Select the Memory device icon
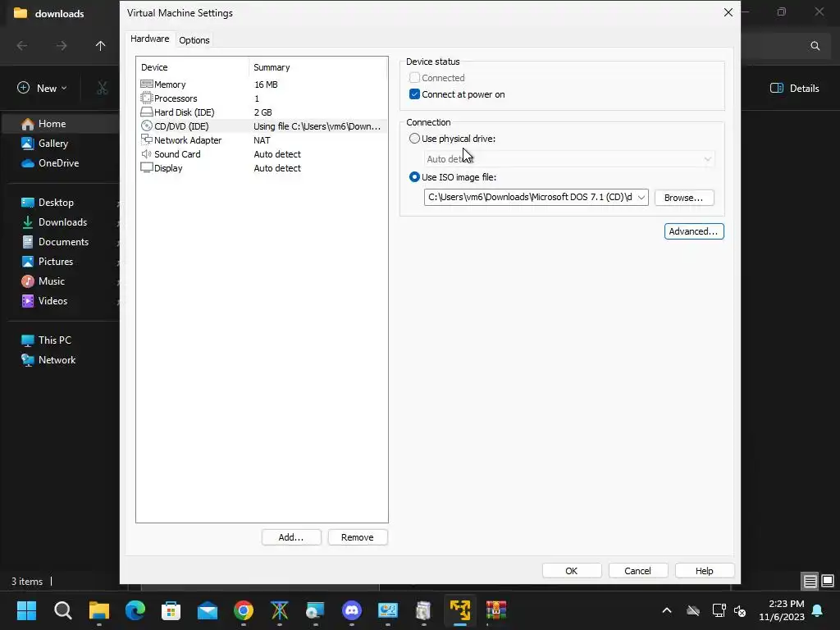840x630 pixels. point(146,84)
